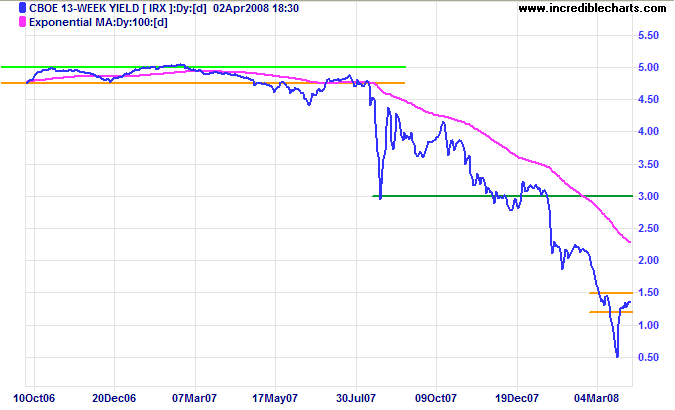Click the 1.50 y-axis label
This screenshot has height=410, width=675.
click(648, 292)
